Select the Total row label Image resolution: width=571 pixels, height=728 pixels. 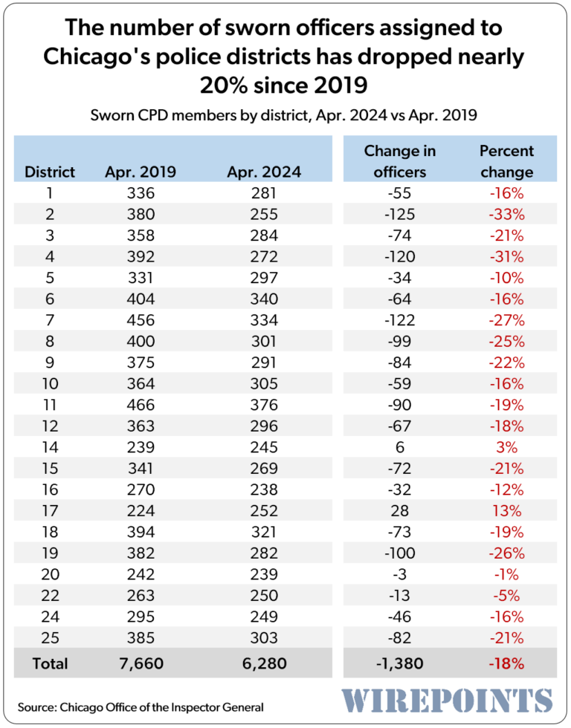click(x=50, y=663)
